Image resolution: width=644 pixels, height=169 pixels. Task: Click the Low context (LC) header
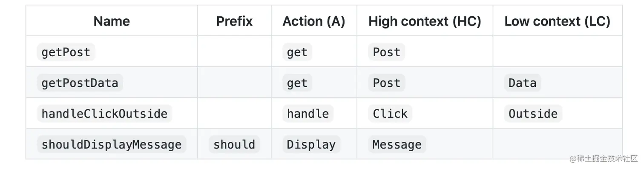click(x=557, y=21)
